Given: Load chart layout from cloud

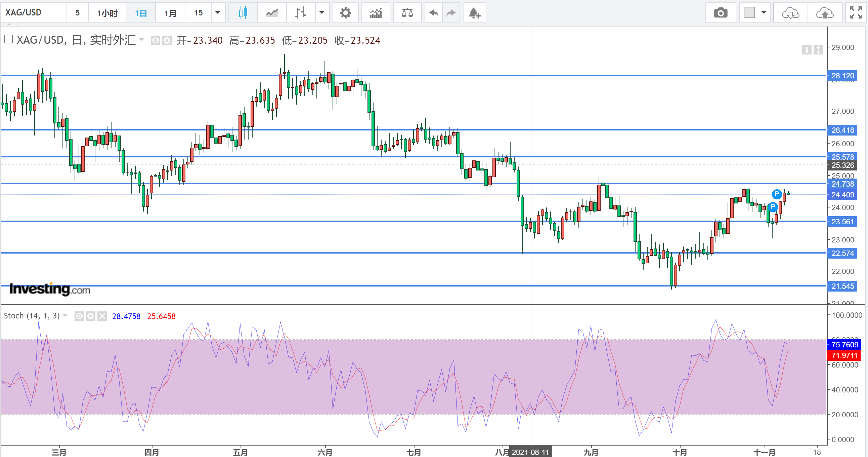Looking at the screenshot, I should coord(790,13).
